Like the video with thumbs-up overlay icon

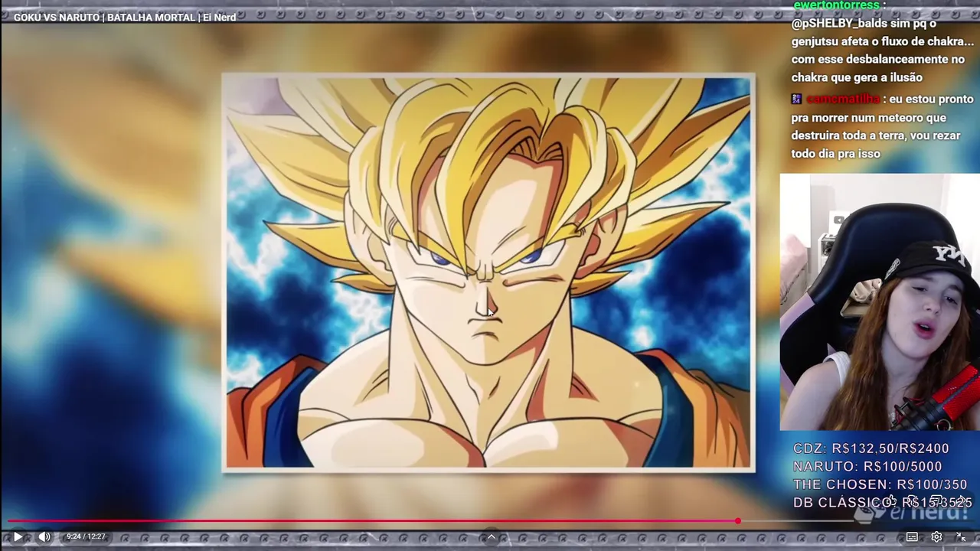pos(892,501)
